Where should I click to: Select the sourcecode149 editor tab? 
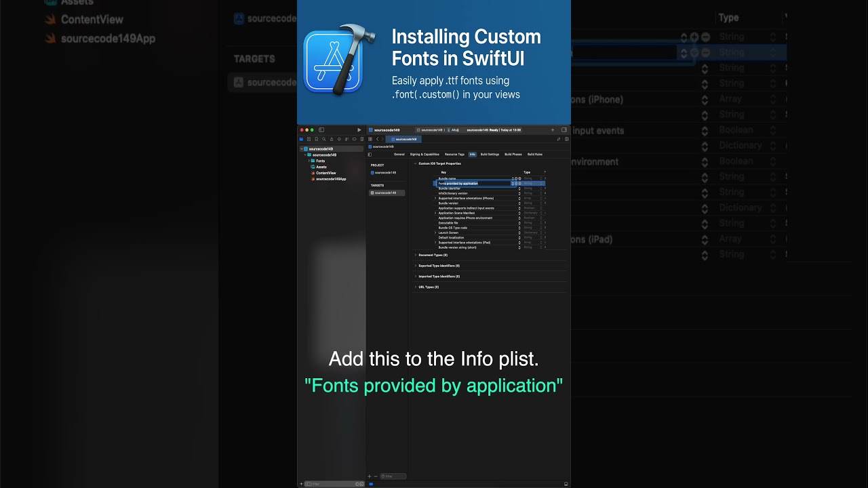403,139
